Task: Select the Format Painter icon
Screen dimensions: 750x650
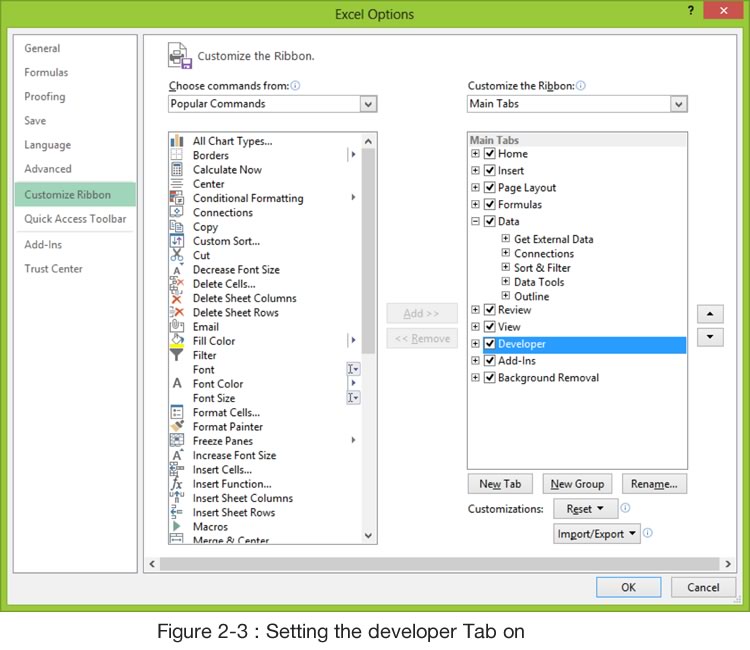Action: point(177,427)
